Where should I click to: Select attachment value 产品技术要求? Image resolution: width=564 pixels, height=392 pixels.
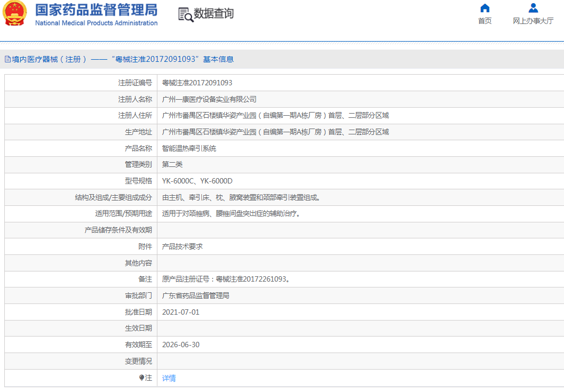(x=182, y=246)
